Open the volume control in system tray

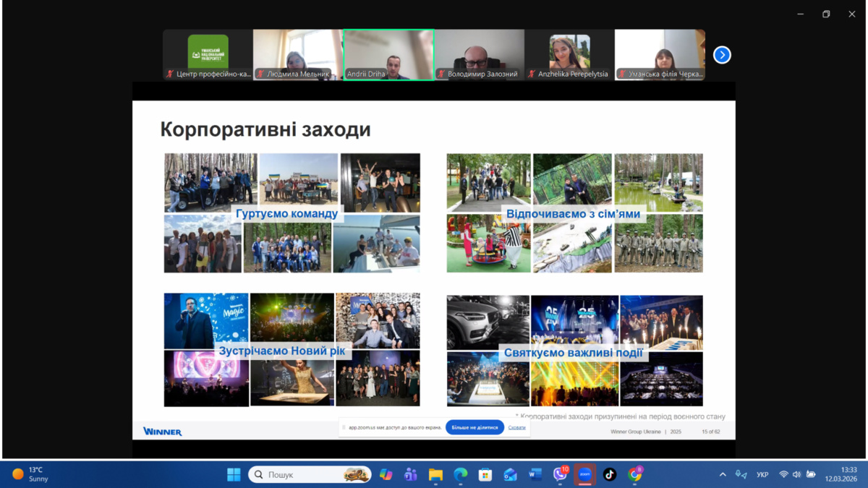pyautogui.click(x=796, y=474)
